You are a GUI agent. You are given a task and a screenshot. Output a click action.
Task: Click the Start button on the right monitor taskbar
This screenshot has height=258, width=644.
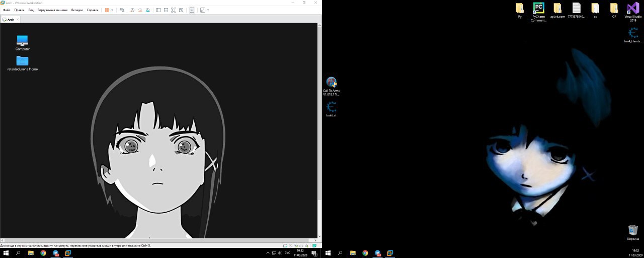tap(328, 253)
